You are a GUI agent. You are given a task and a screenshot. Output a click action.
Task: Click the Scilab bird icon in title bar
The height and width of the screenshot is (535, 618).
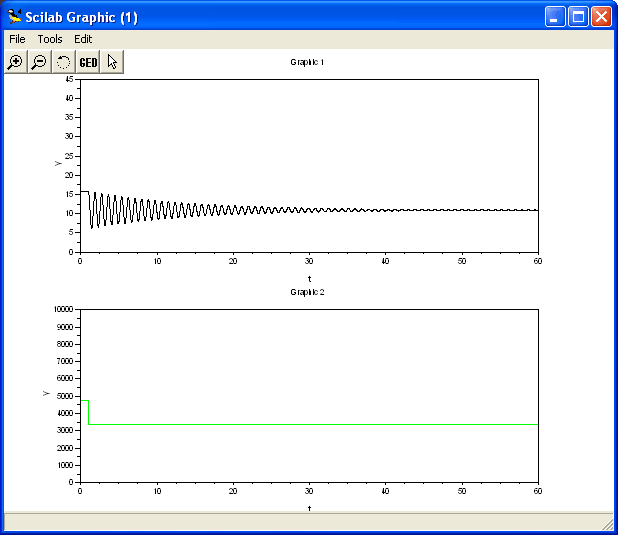14,17
